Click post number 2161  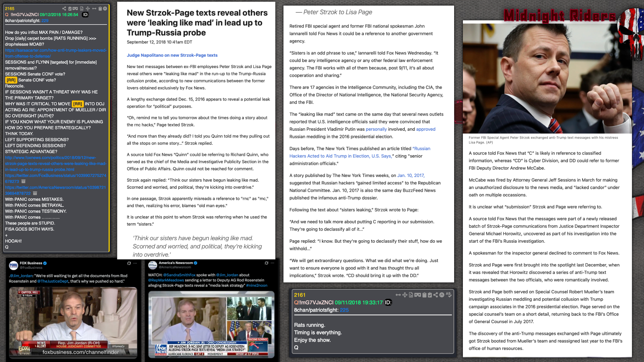coord(300,295)
